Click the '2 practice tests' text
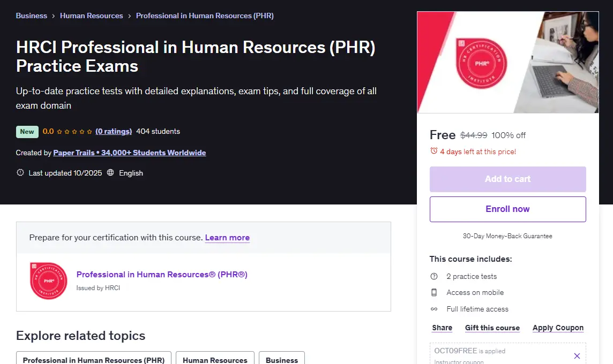This screenshot has height=364, width=613. coord(472,276)
